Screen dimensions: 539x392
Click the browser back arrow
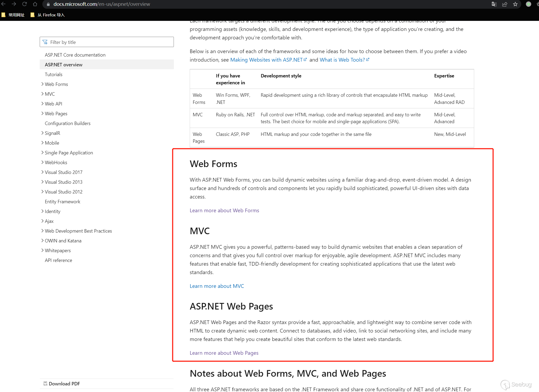(x=3, y=4)
